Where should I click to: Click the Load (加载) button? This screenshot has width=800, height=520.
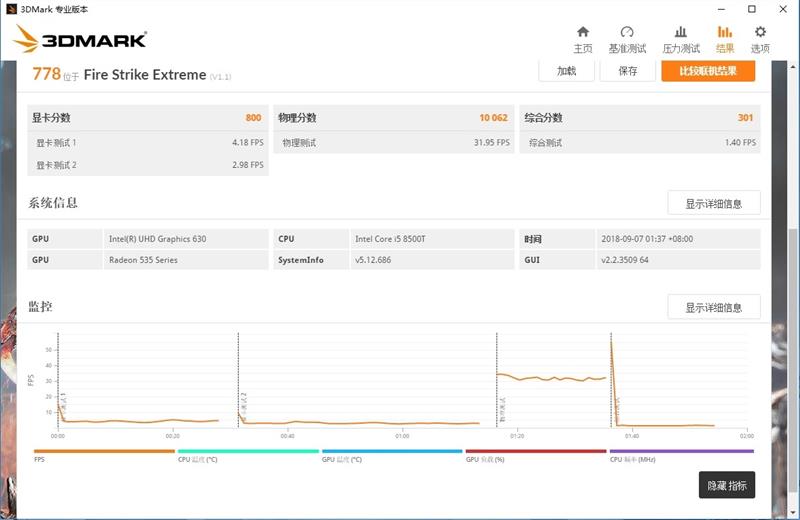(566, 71)
